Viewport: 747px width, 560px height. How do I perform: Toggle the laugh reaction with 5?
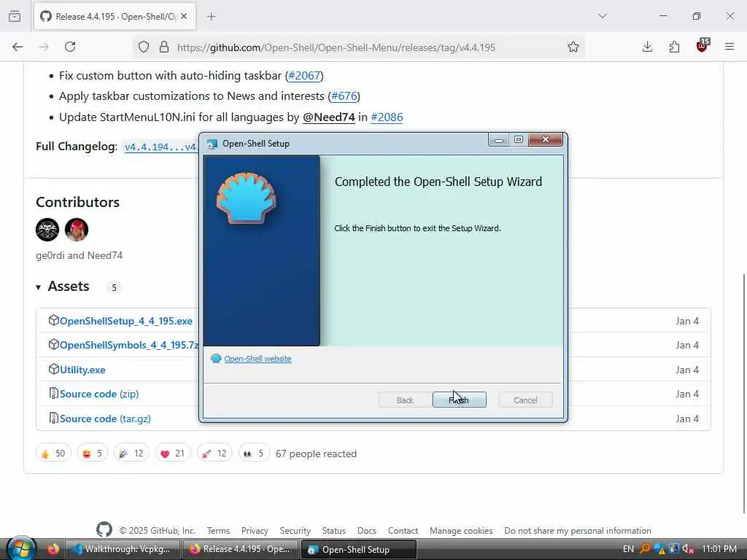click(x=93, y=454)
